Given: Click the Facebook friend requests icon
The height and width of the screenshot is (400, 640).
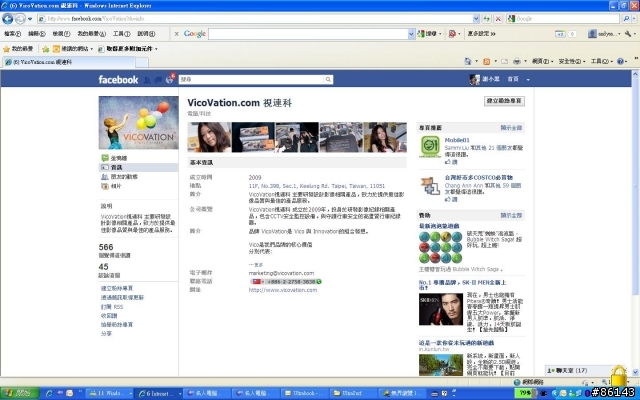Looking at the screenshot, I should click(x=147, y=80).
